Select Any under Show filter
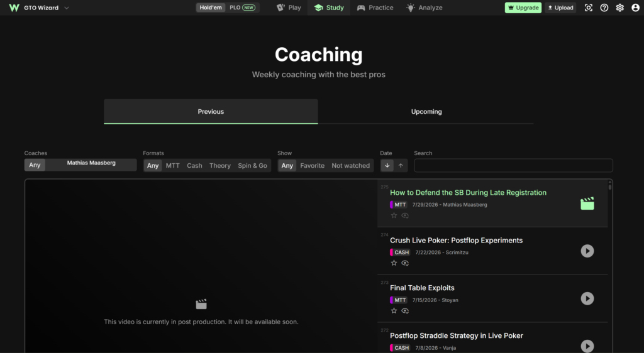Screen dimensions: 644x353 (x=287, y=166)
